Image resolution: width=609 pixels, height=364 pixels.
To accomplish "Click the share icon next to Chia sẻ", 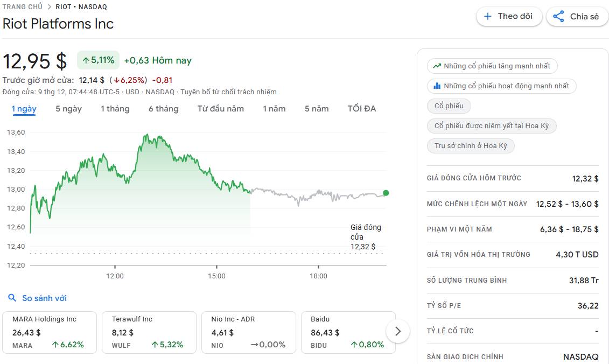I will 558,16.
